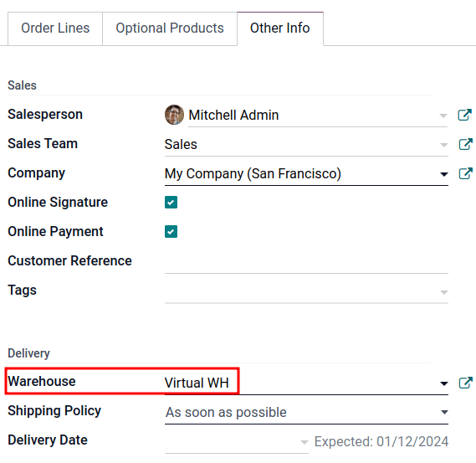The width and height of the screenshot is (476, 463).
Task: Click the Online Payment label
Action: pos(55,231)
